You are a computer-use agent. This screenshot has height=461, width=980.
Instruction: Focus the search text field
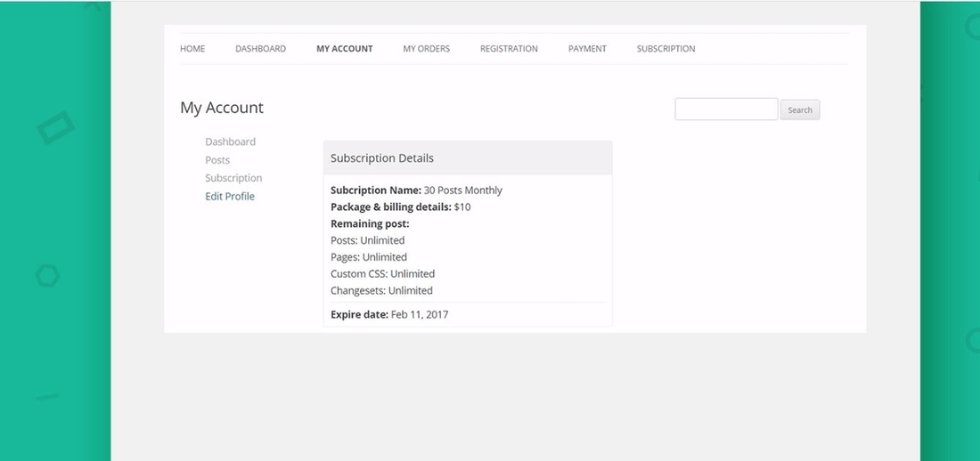(x=726, y=109)
